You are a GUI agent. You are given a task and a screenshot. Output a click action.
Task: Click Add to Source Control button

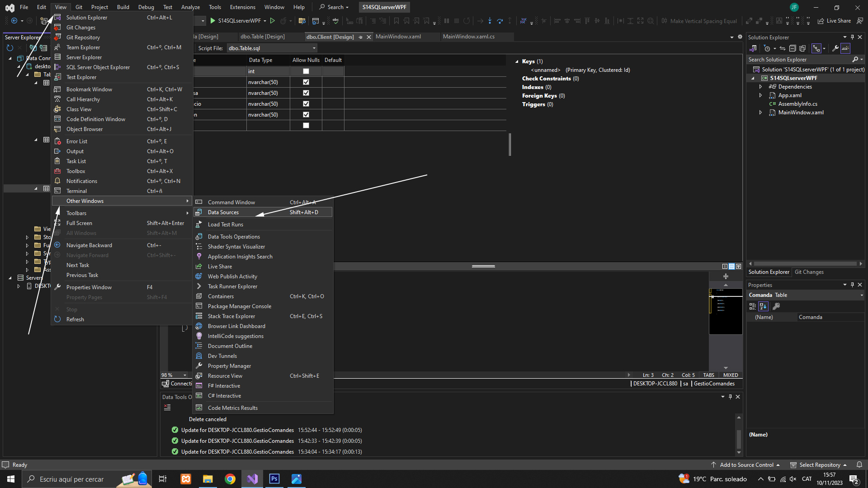[746, 465]
